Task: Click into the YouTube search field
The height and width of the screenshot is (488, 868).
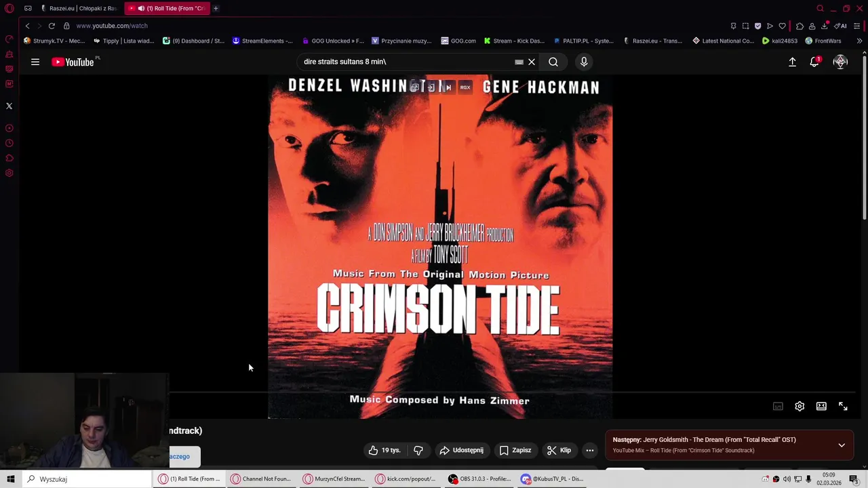Action: tap(407, 62)
